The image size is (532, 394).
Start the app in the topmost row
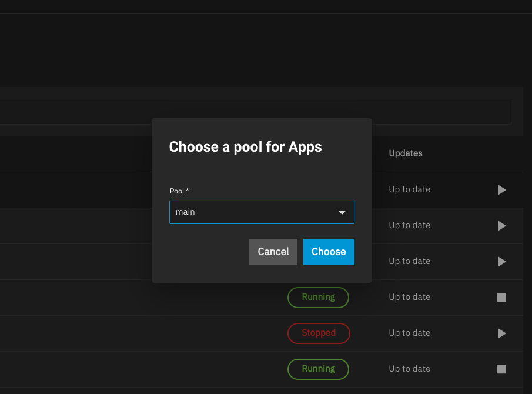point(501,190)
